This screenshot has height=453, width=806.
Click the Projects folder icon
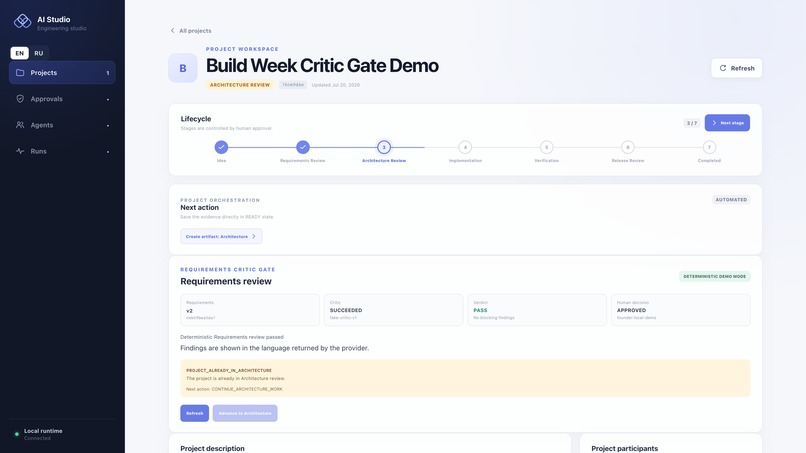coord(20,73)
